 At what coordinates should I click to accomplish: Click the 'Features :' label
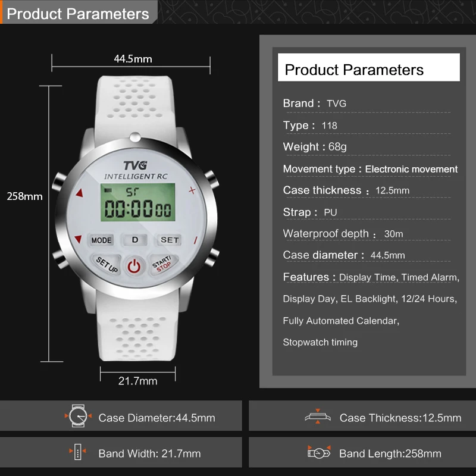click(x=309, y=277)
